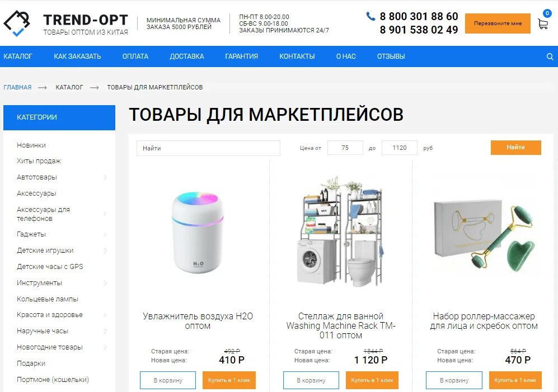Open the ОТЗЫВЫ navigation item
The width and height of the screenshot is (558, 392).
391,56
